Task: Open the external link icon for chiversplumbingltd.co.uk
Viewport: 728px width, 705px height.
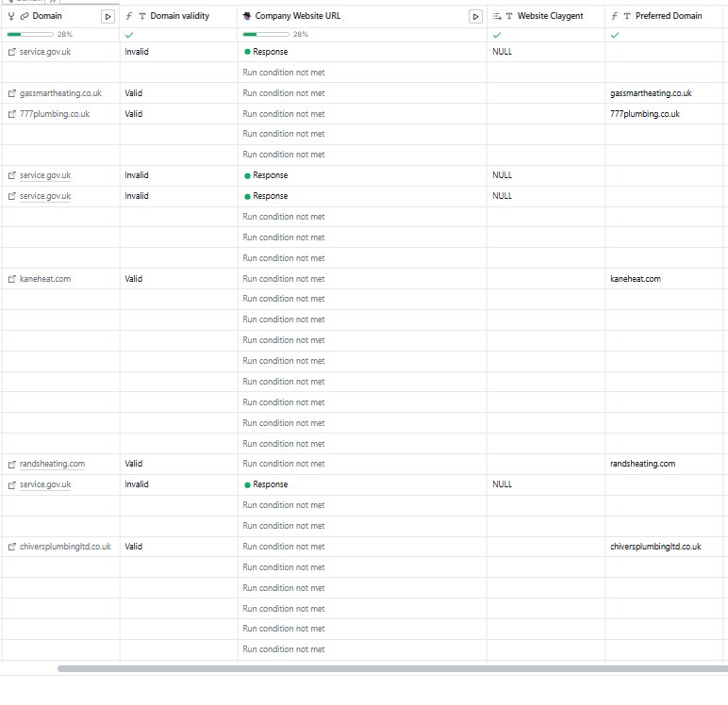Action: pos(12,548)
